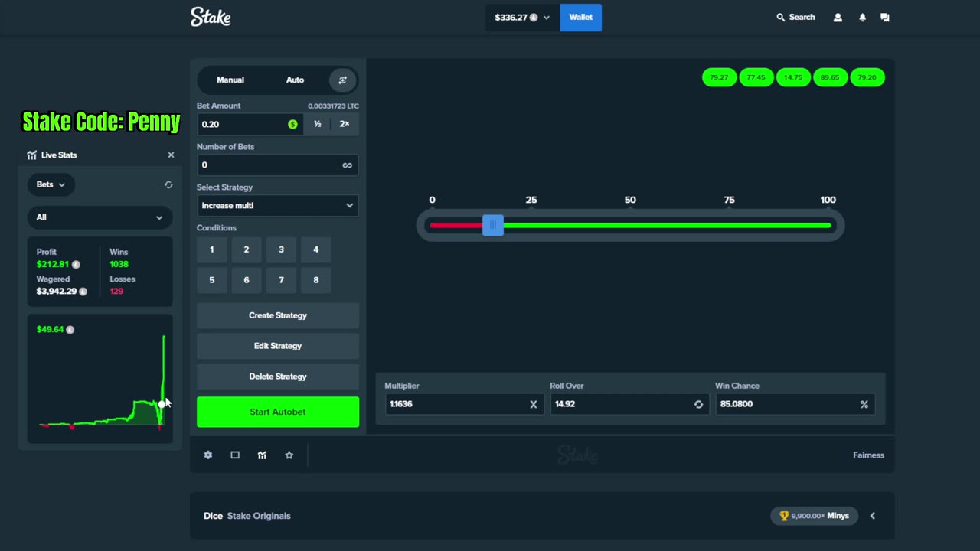Click the Stake Originals link

coord(259,516)
